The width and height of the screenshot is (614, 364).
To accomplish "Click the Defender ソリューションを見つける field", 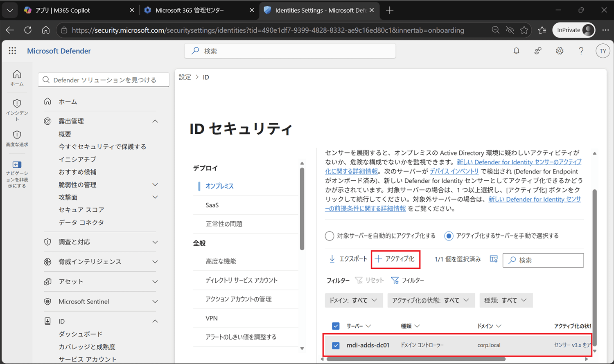I will (x=104, y=80).
